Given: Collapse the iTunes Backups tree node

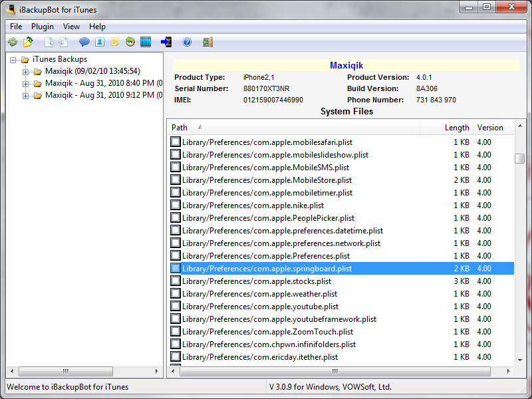Looking at the screenshot, I should [x=13, y=60].
